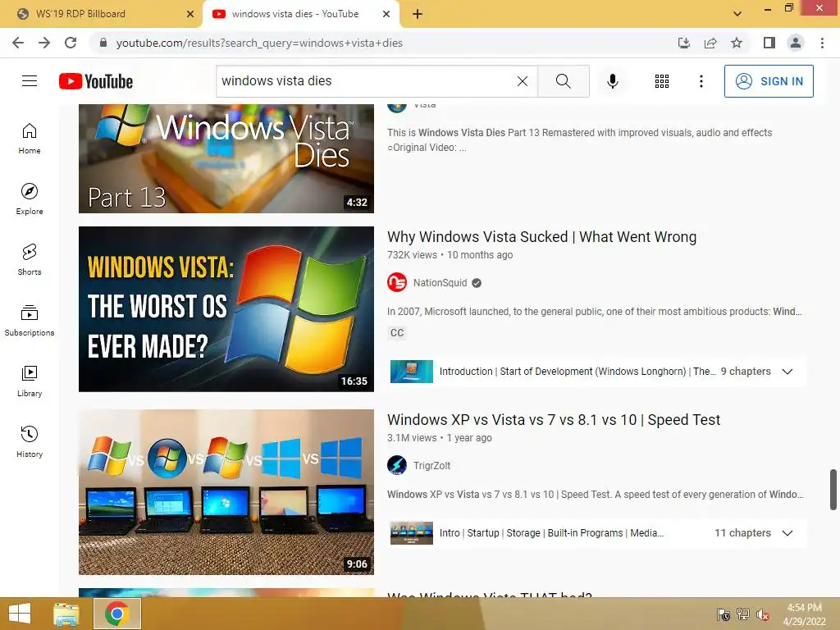840x630 pixels.
Task: Go to the YouTube logo home link
Action: click(96, 81)
